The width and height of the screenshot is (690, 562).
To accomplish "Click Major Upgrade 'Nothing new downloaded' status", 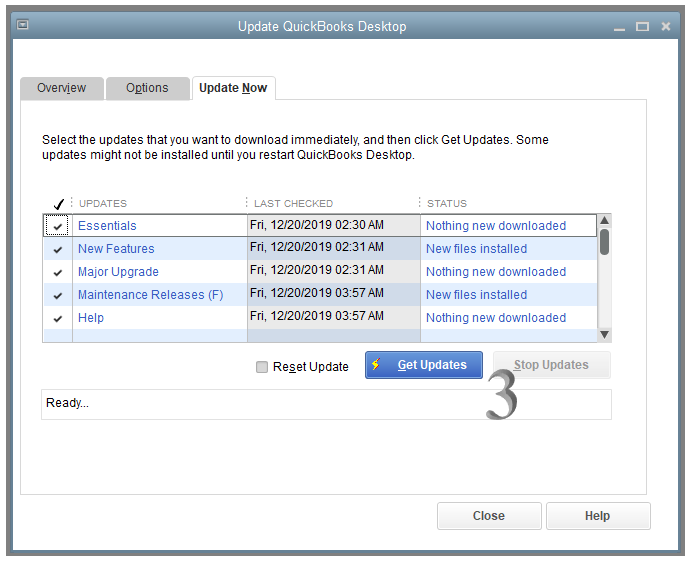I will (496, 272).
